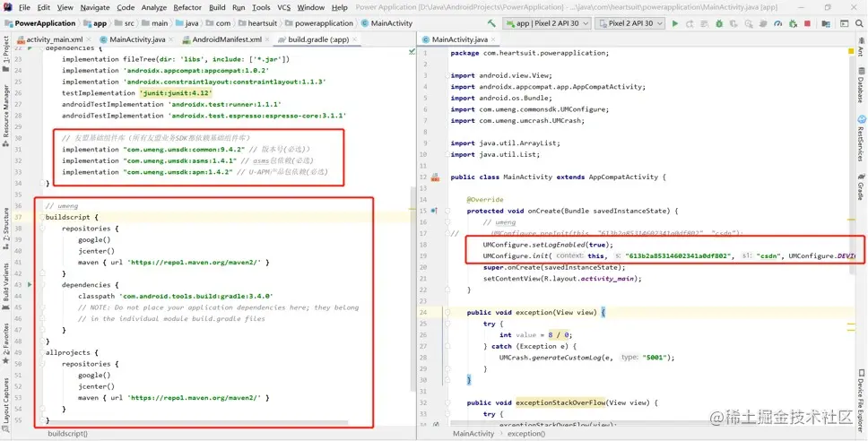Screen dimensions: 868x441
Task: Click the class gutter icon at line 12
Action: point(435,177)
